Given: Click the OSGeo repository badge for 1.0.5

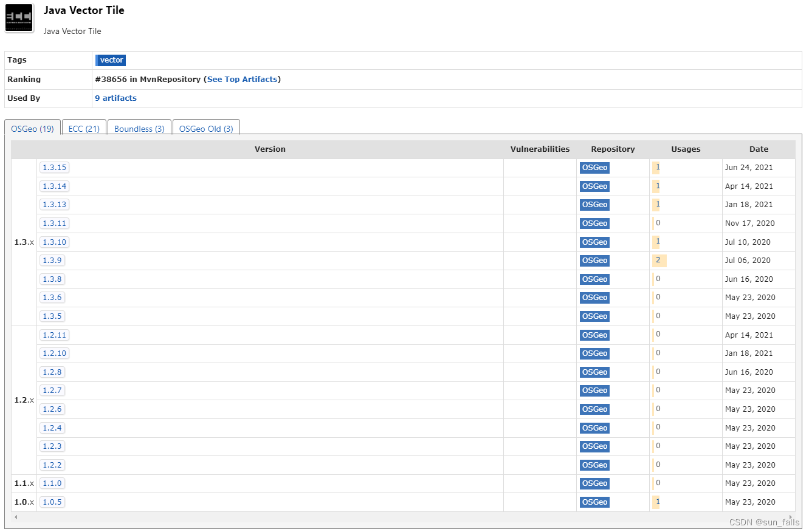Looking at the screenshot, I should (x=594, y=502).
